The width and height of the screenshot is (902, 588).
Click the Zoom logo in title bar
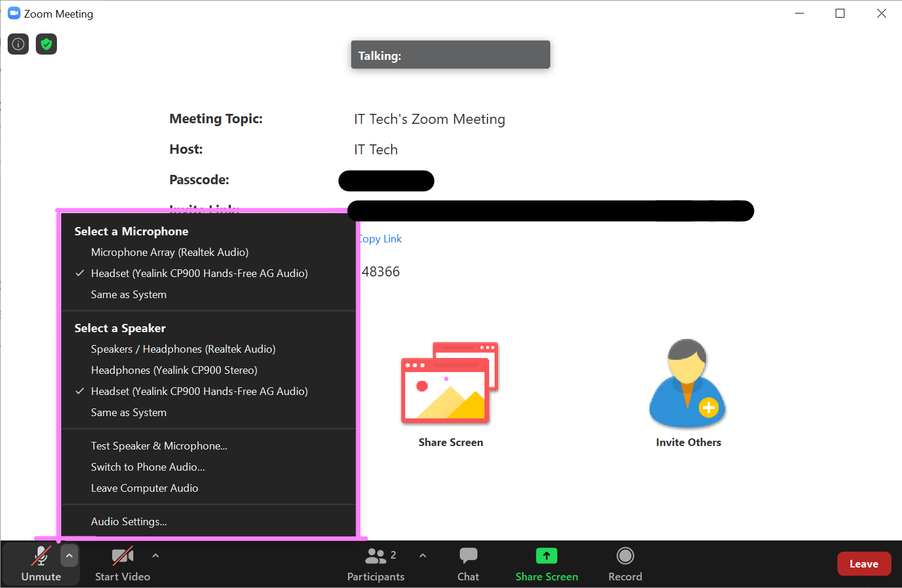tap(14, 13)
